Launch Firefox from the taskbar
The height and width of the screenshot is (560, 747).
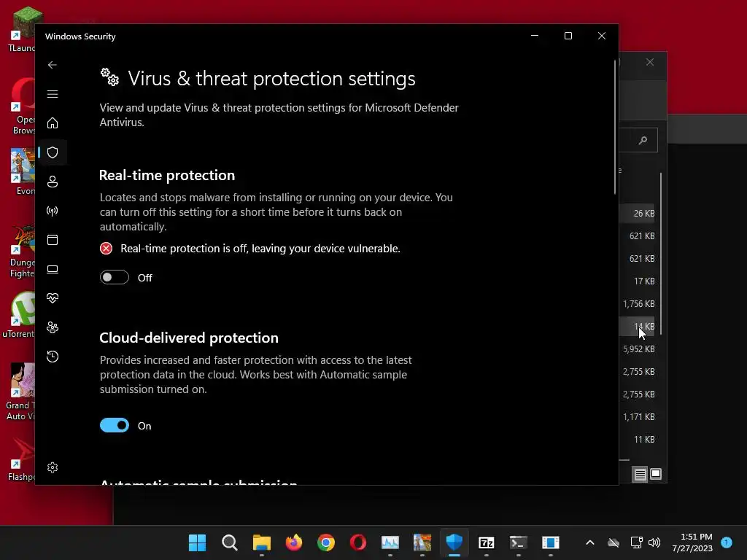tap(293, 542)
